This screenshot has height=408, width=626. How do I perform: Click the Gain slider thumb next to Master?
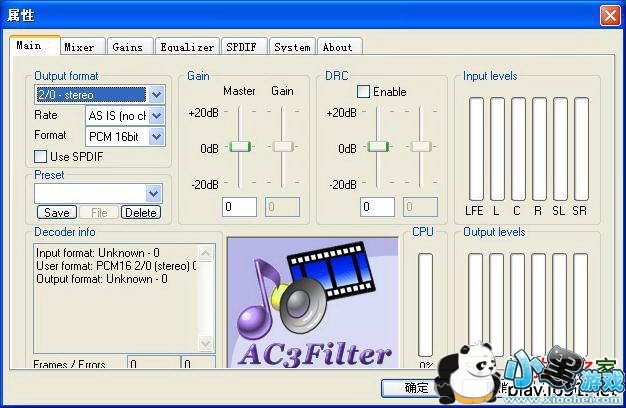click(283, 147)
